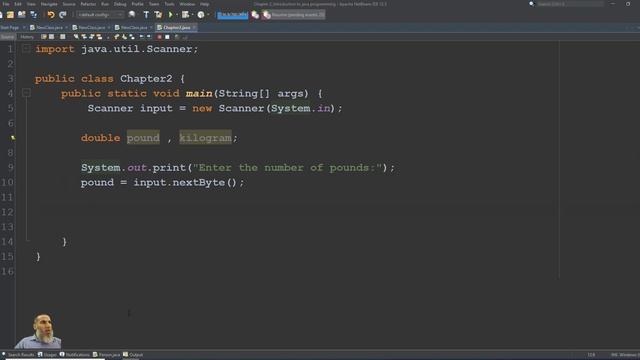Click the Find Selection editor icon
This screenshot has height=360, width=640.
[76, 37]
